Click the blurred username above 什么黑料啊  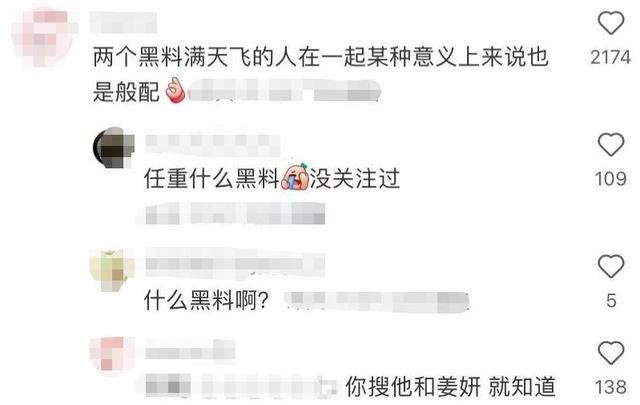coord(235,263)
